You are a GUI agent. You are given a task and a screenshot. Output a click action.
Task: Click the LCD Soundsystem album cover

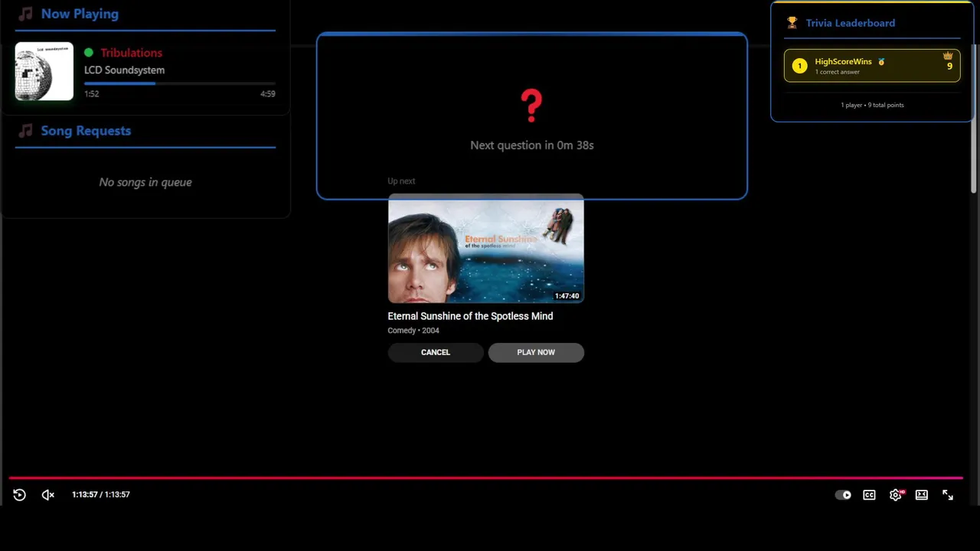pos(44,71)
